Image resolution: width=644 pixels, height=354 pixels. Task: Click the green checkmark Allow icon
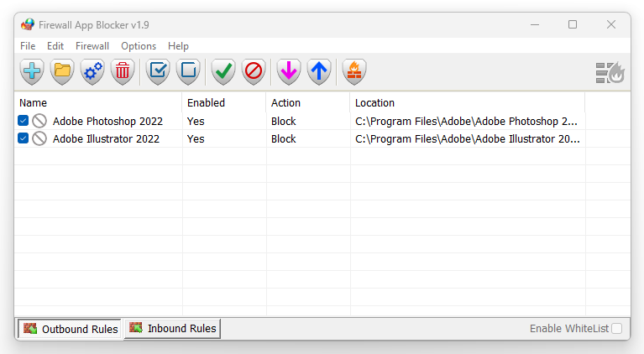223,72
